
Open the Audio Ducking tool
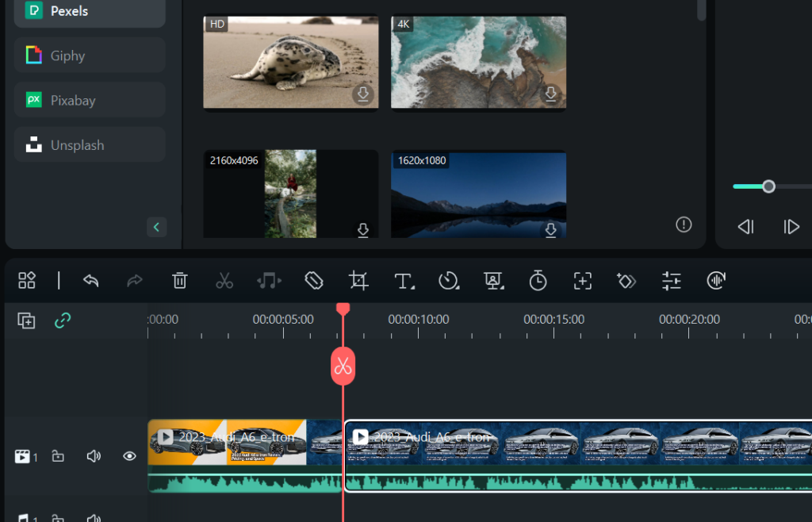pos(715,281)
